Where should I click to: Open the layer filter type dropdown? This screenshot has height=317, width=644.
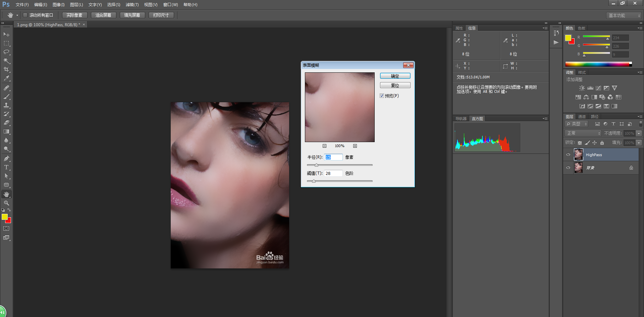point(577,124)
